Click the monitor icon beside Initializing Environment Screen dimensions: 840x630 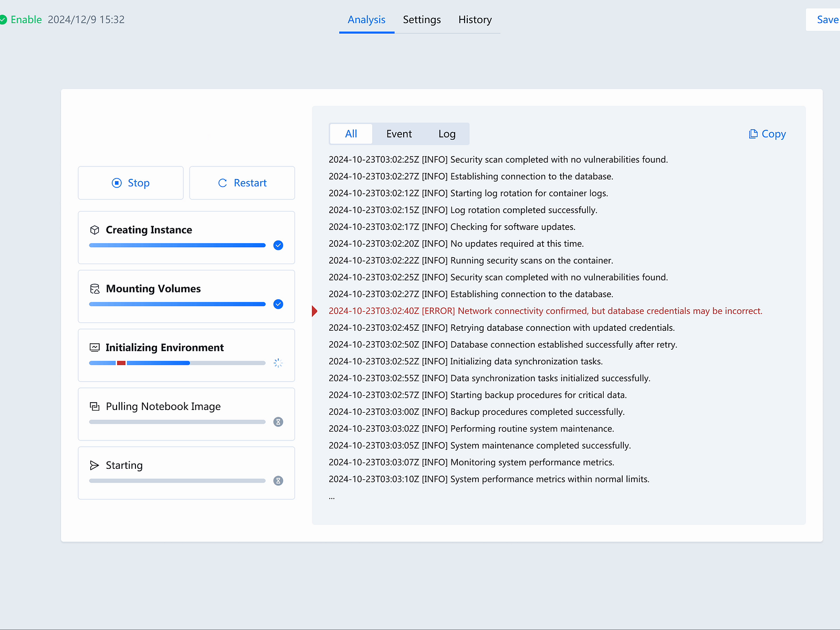(95, 347)
